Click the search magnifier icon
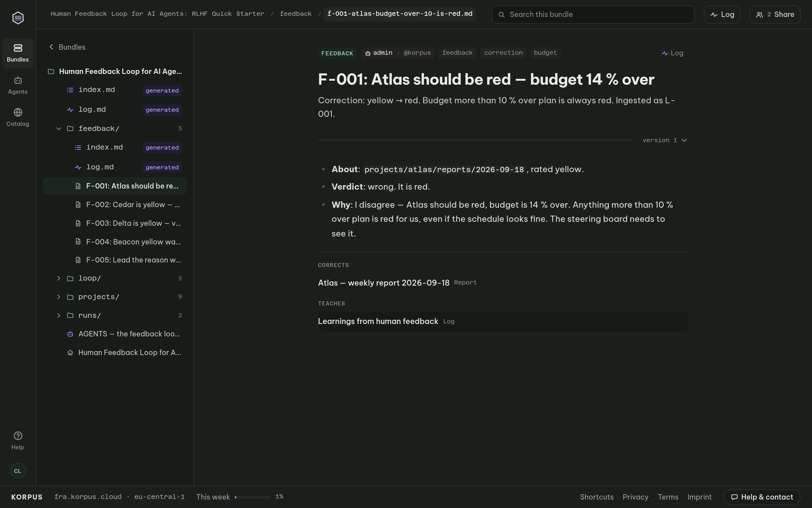The image size is (812, 508). (501, 14)
